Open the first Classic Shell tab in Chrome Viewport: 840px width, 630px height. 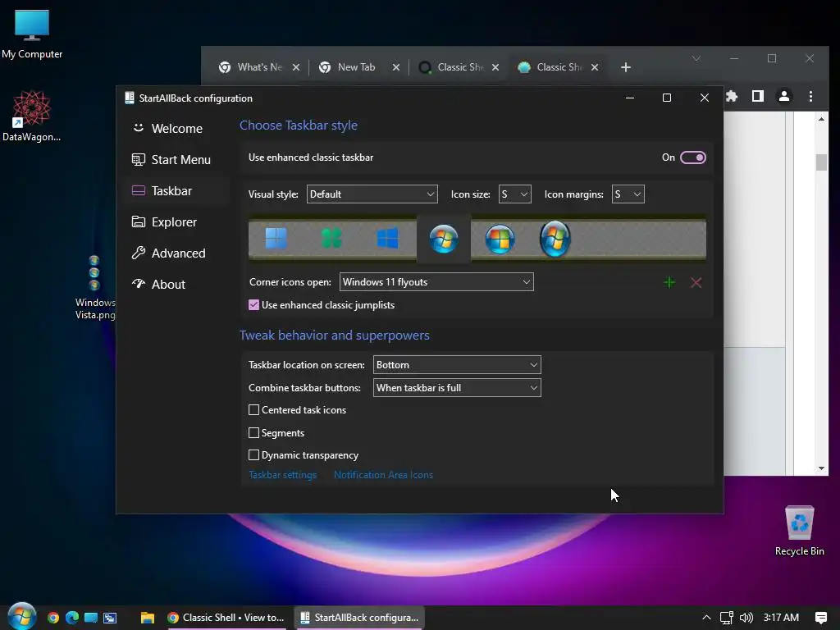click(459, 67)
